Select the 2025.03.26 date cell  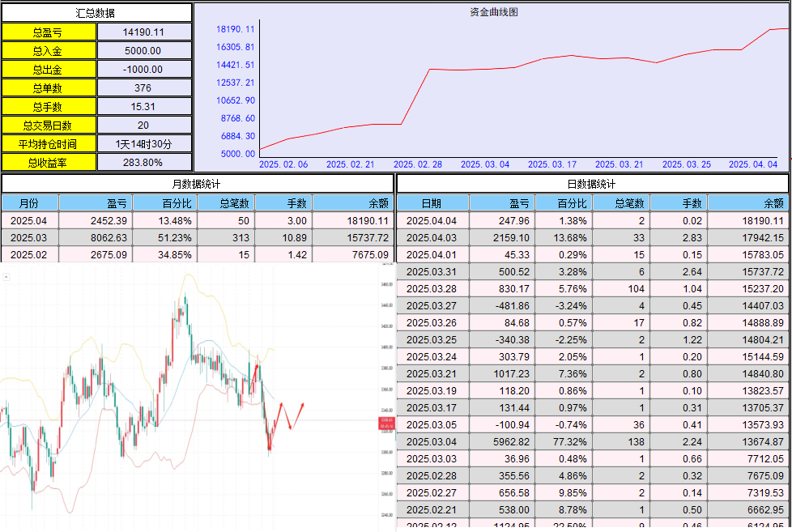coord(433,323)
